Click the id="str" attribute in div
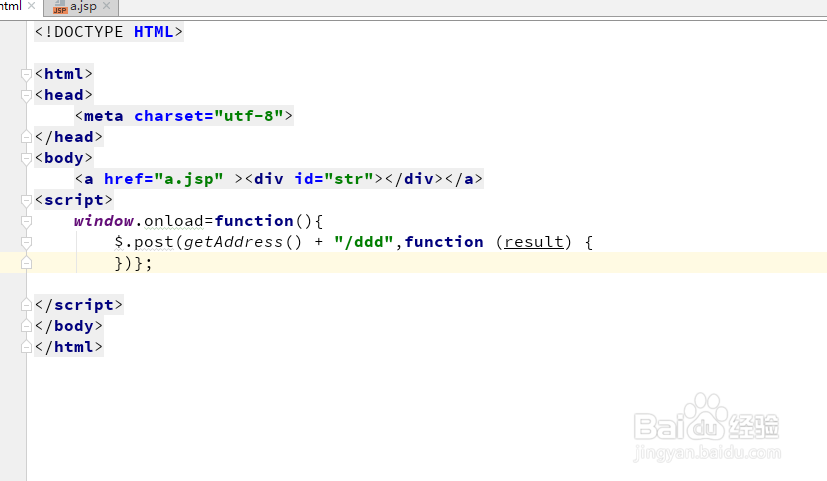Viewport: 827px width, 481px height. [334, 179]
